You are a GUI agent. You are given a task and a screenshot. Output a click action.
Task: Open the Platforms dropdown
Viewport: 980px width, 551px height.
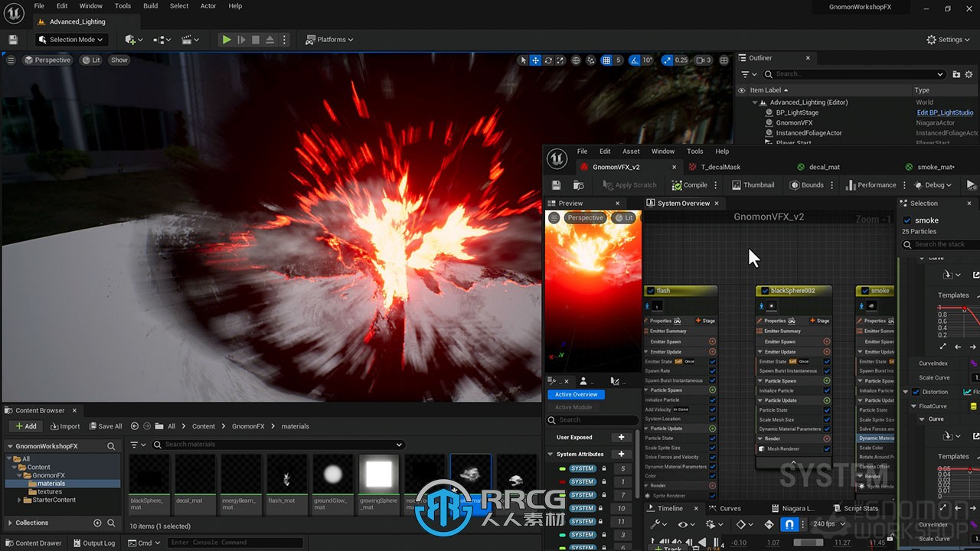pyautogui.click(x=330, y=40)
